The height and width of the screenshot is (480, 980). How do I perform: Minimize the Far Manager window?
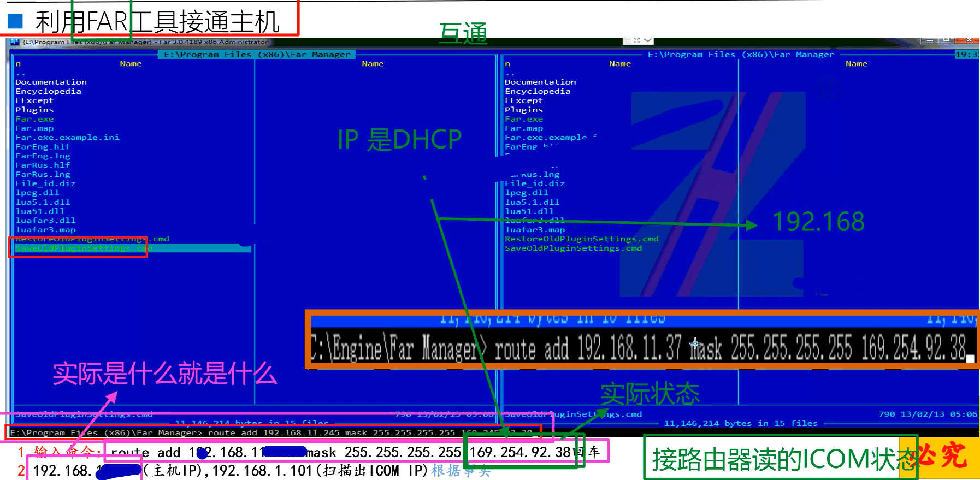coord(929,40)
